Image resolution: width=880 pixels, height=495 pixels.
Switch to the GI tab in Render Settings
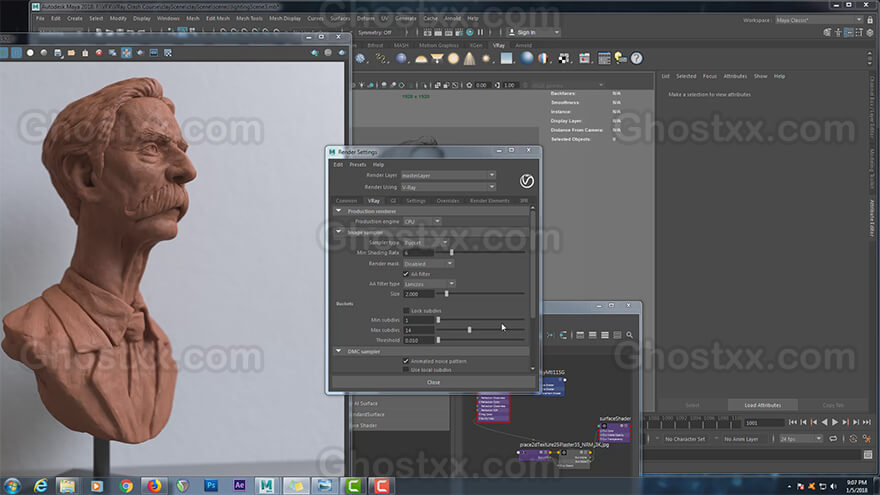(393, 201)
